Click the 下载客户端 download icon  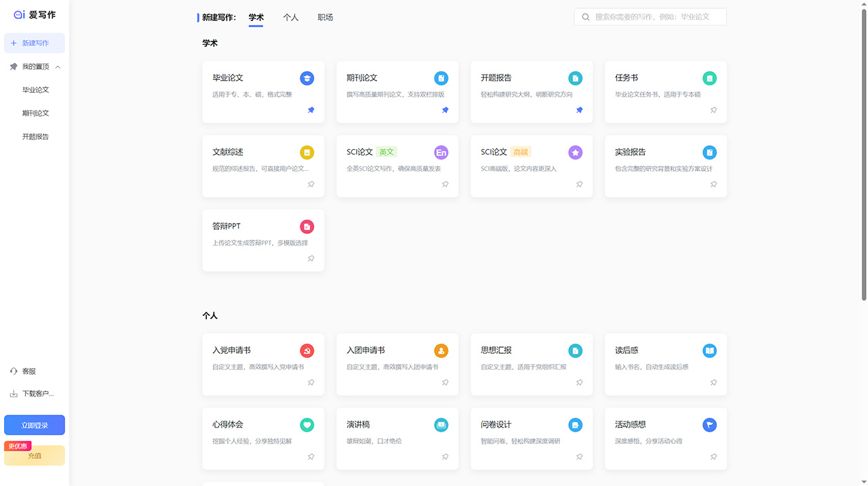tap(14, 393)
